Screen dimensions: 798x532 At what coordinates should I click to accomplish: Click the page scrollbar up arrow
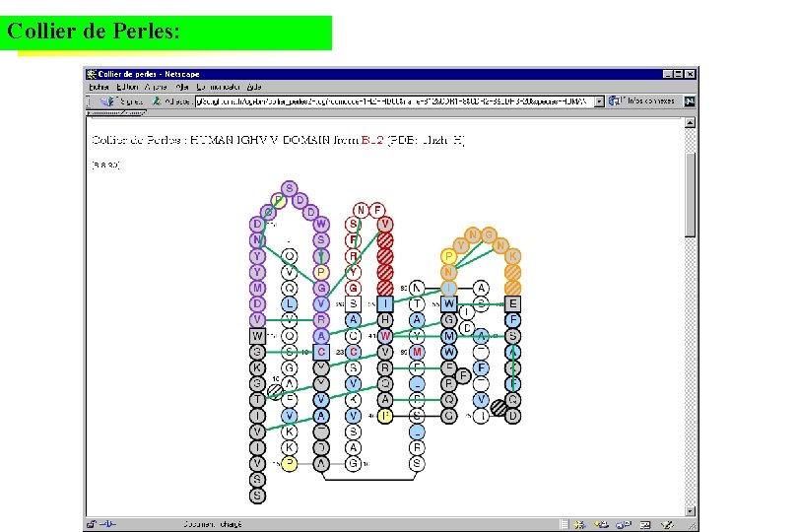pyautogui.click(x=690, y=123)
